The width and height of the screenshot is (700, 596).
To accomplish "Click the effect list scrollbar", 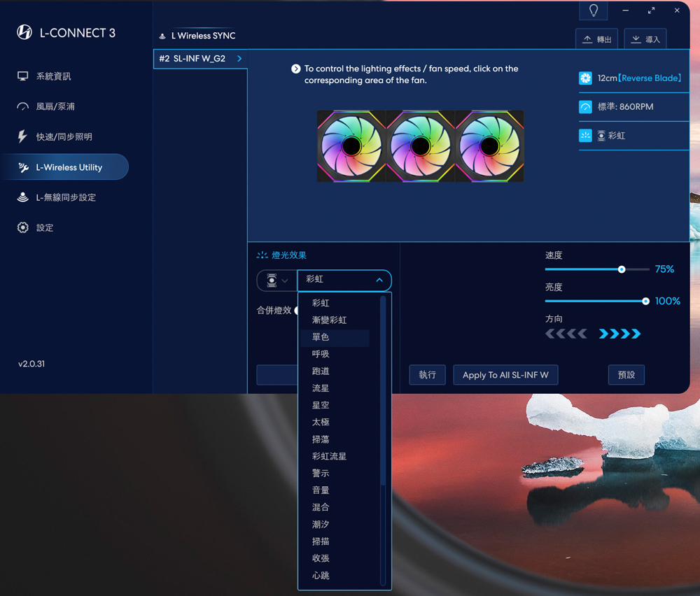I will pyautogui.click(x=383, y=391).
